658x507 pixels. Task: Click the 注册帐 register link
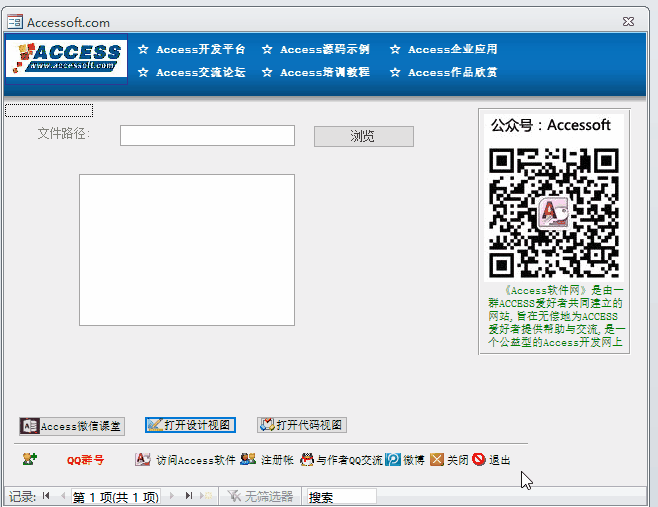(x=277, y=460)
